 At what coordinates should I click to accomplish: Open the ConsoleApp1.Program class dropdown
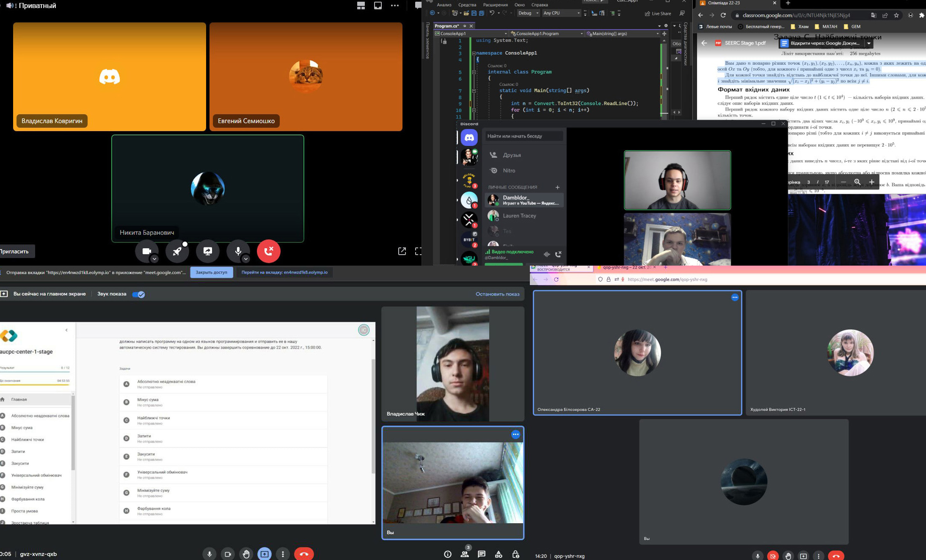tap(547, 33)
